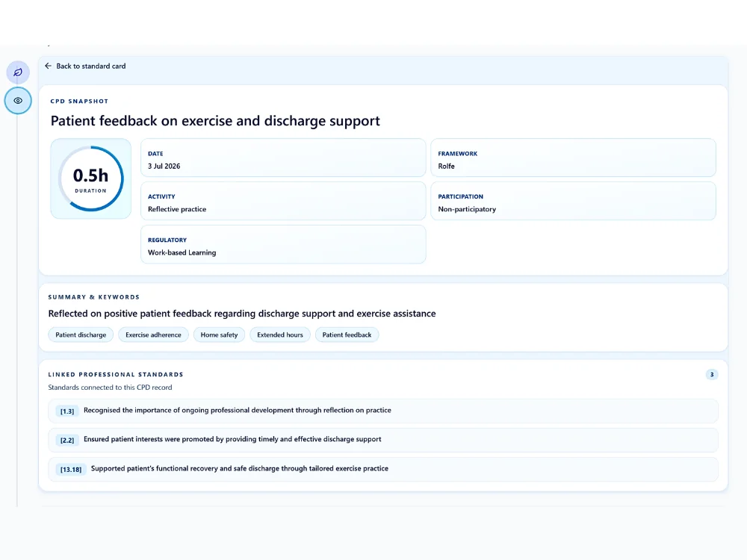Toggle the eye view icon in the sidebar
747x560 pixels.
[18, 101]
